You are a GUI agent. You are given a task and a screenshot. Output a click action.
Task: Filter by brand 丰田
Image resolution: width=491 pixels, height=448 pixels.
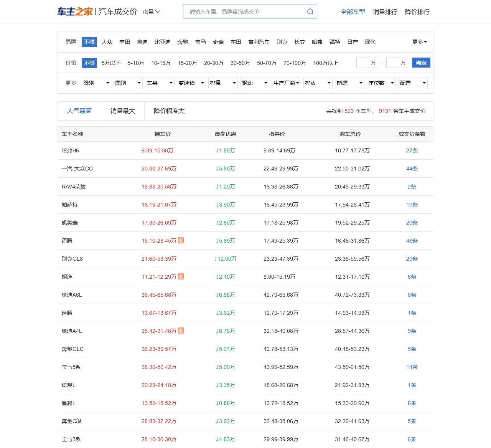pyautogui.click(x=125, y=42)
